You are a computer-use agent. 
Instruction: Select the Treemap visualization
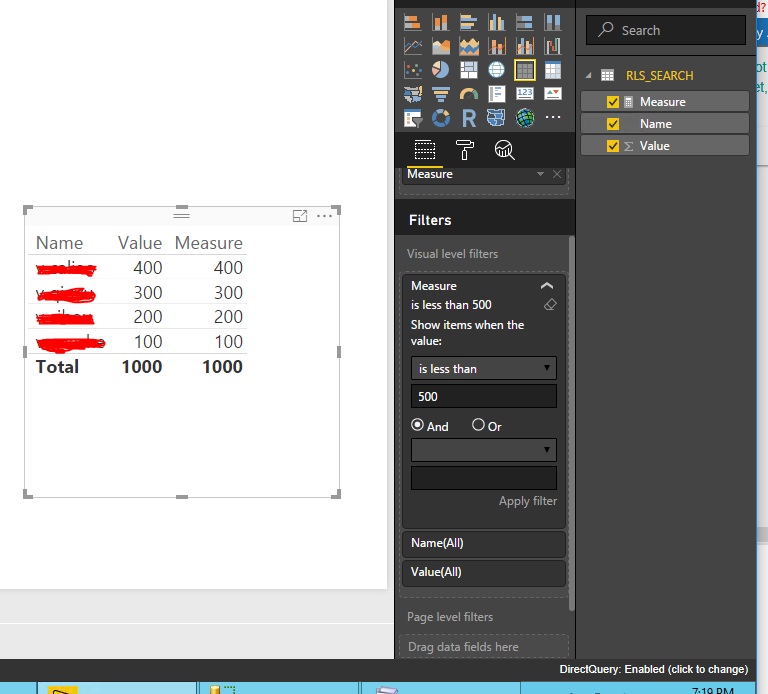tap(469, 70)
